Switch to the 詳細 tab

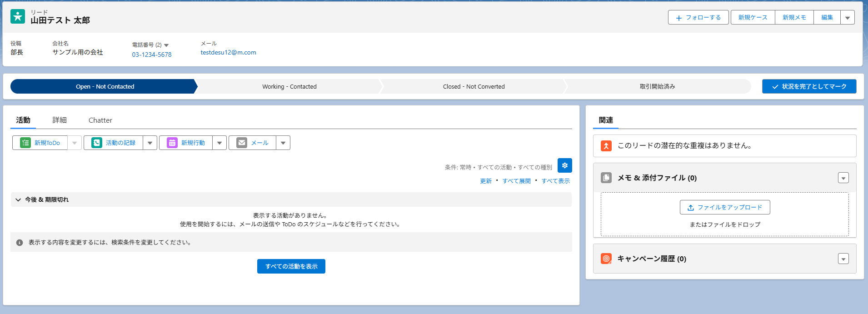[60, 120]
